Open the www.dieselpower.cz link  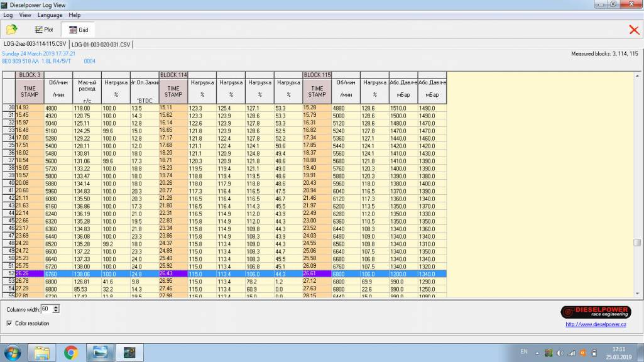pos(596,324)
